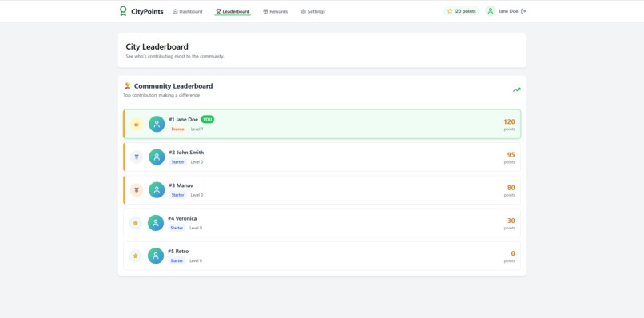Click the Starter badge under John Smith
Screen dimensions: 644x318
coord(178,162)
